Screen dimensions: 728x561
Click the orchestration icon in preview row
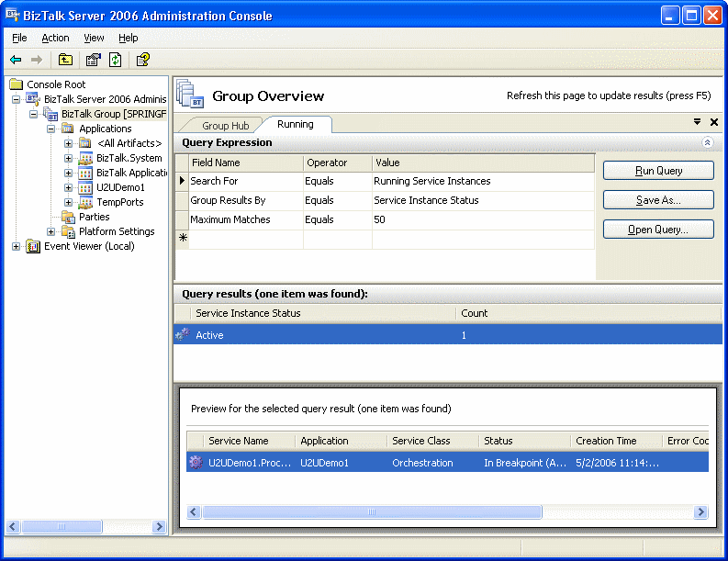195,463
